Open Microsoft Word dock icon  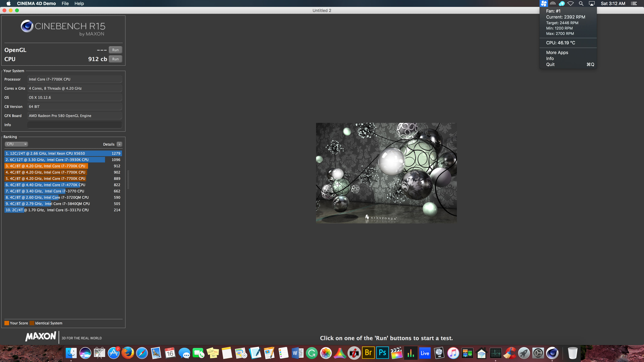pos(297,353)
